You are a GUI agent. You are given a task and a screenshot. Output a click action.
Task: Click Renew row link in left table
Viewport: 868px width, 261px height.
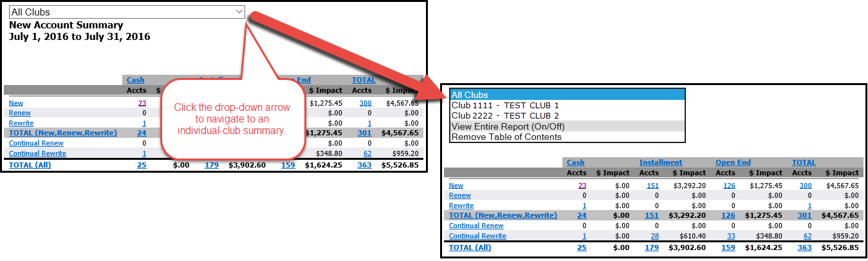[x=19, y=113]
